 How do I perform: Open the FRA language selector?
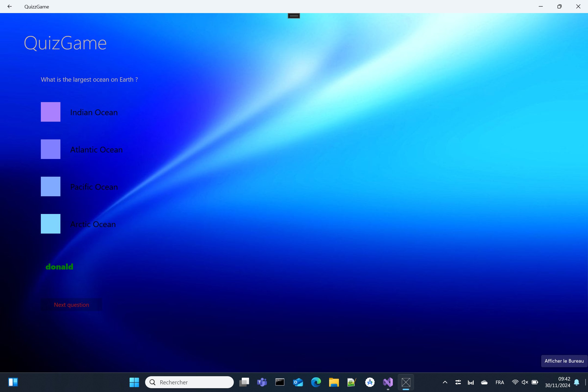coord(500,382)
